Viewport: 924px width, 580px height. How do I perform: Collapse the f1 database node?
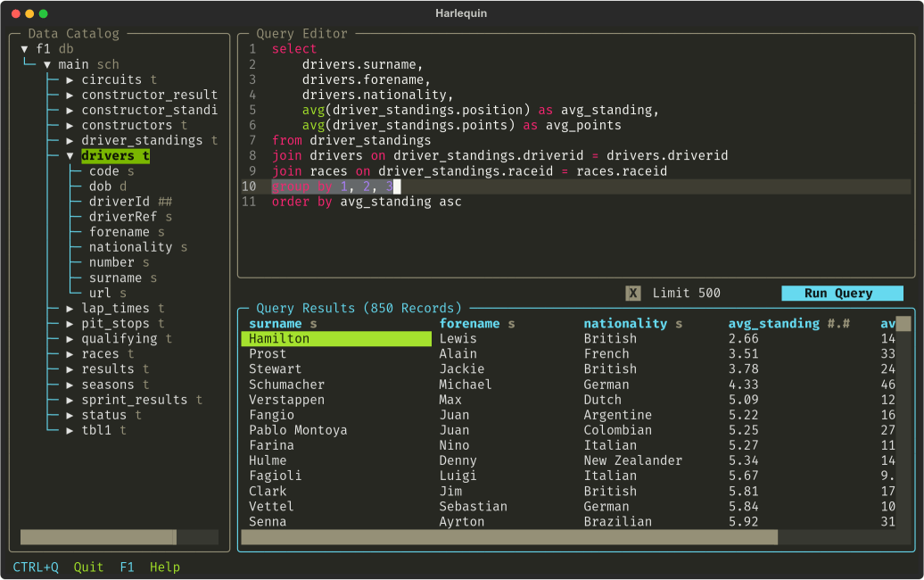click(25, 49)
